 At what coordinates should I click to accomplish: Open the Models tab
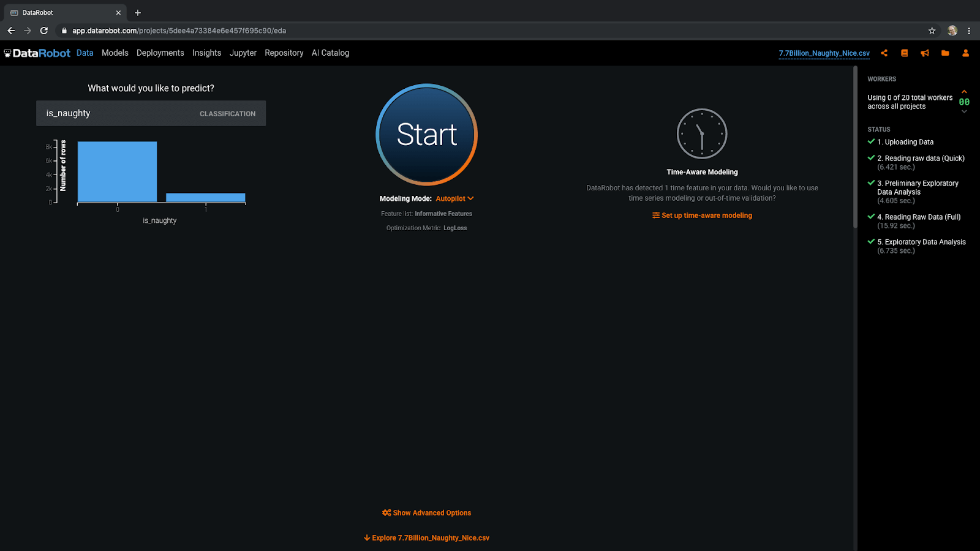click(x=115, y=53)
